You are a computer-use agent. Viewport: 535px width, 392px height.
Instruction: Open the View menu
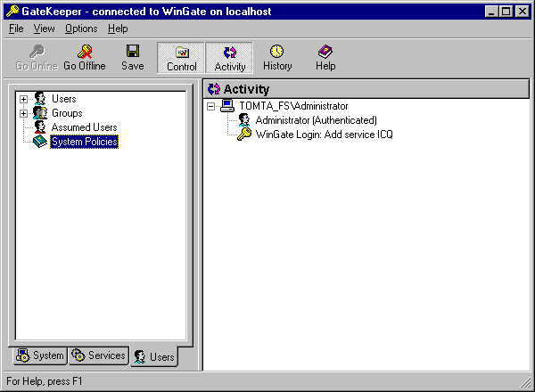44,29
